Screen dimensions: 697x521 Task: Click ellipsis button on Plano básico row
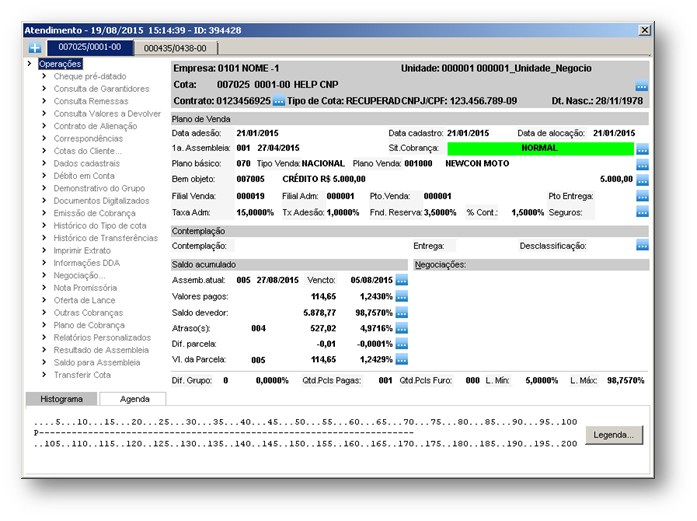(642, 164)
